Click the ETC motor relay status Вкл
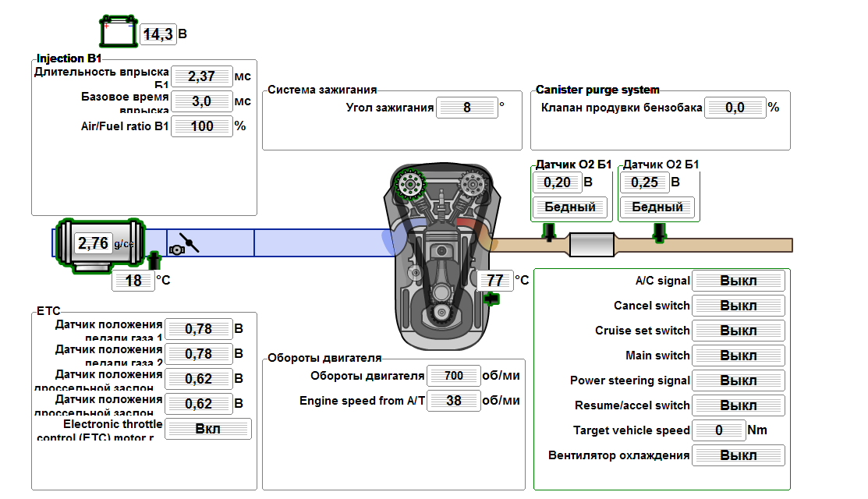 (x=208, y=429)
